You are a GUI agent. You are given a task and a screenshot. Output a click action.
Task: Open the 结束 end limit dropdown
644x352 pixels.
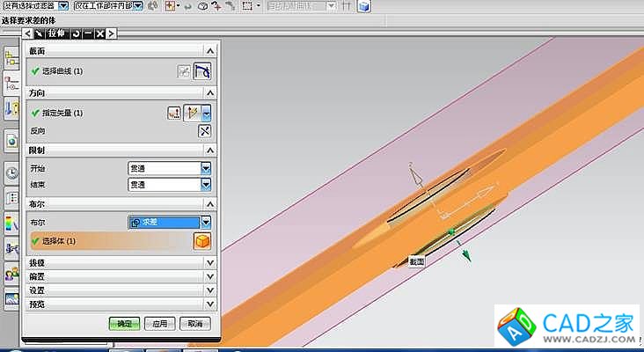[x=206, y=185]
